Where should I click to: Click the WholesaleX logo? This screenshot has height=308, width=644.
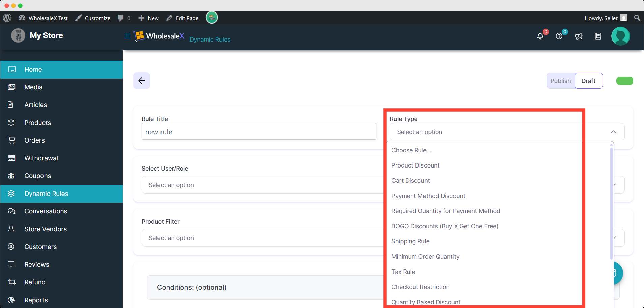(x=159, y=36)
